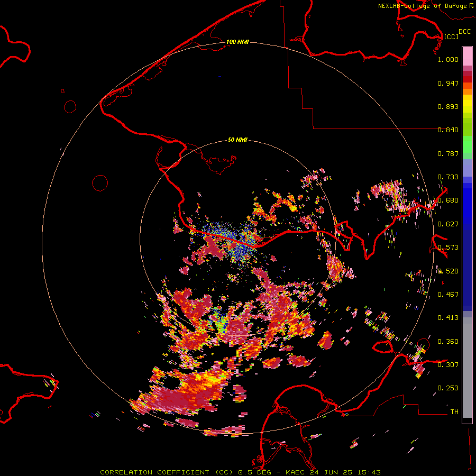
Task: Click the Correlation Coefficient caption at bottom
Action: click(240, 472)
